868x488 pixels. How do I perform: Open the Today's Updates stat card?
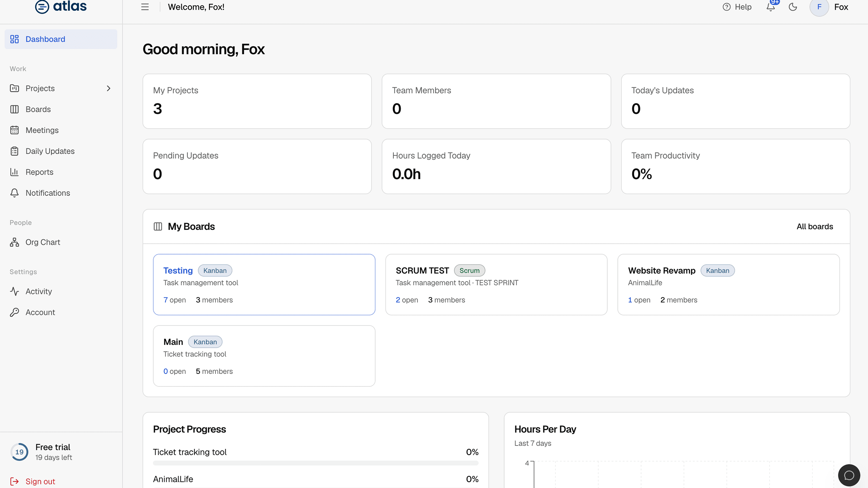pyautogui.click(x=736, y=101)
